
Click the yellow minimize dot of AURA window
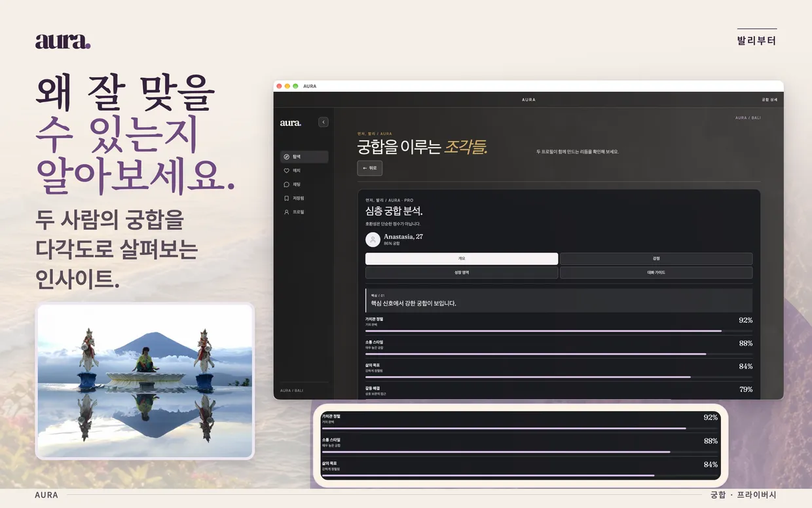287,86
